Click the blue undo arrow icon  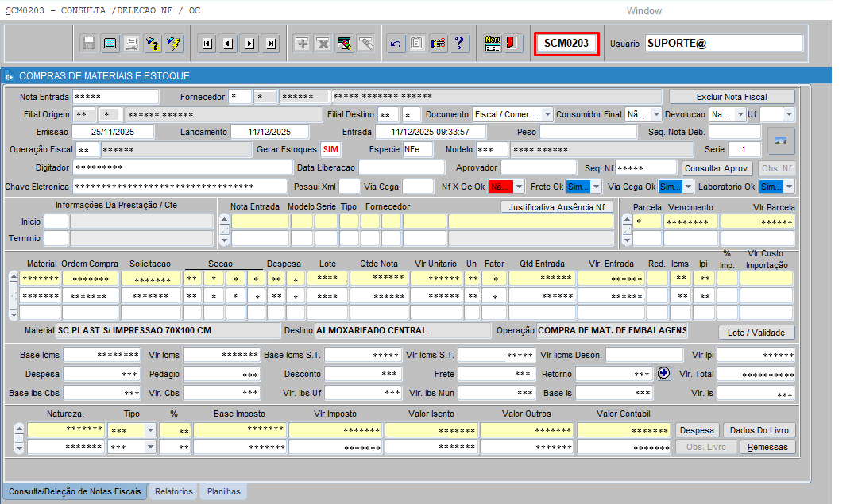coord(395,43)
